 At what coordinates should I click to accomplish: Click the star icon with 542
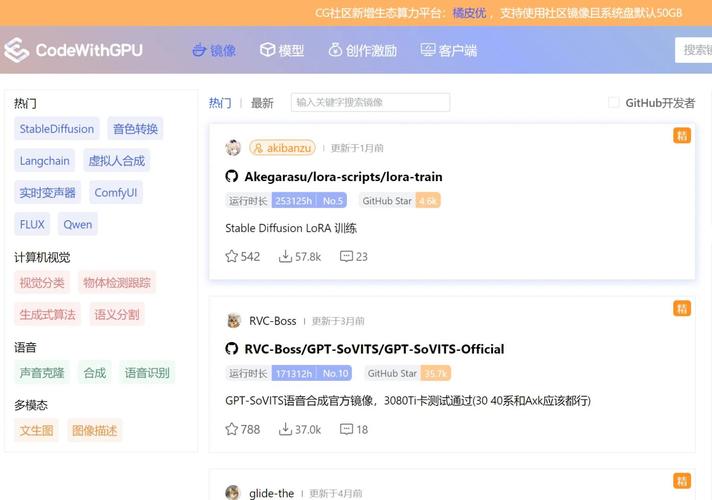[x=232, y=256]
